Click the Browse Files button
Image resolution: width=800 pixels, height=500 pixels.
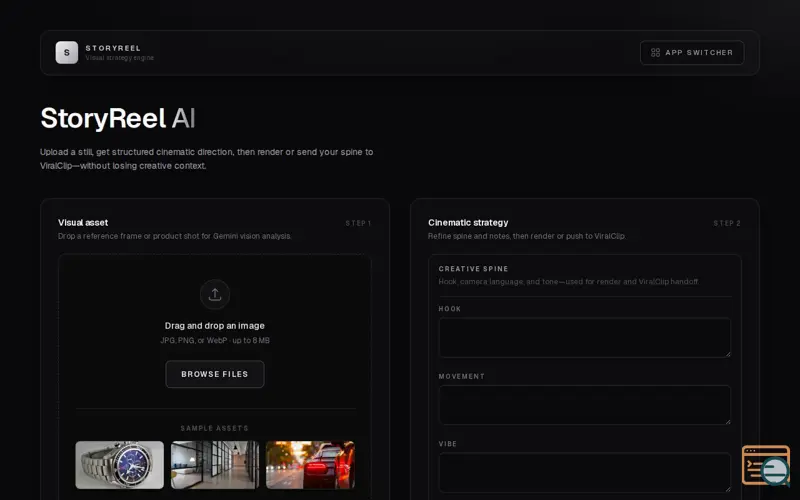coord(215,374)
